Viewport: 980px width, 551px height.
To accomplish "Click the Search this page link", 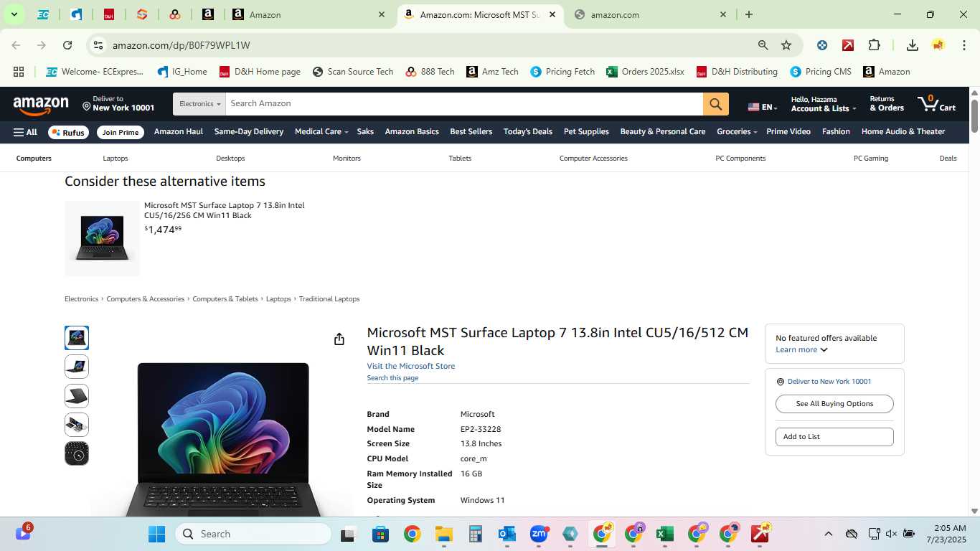I will 392,378.
